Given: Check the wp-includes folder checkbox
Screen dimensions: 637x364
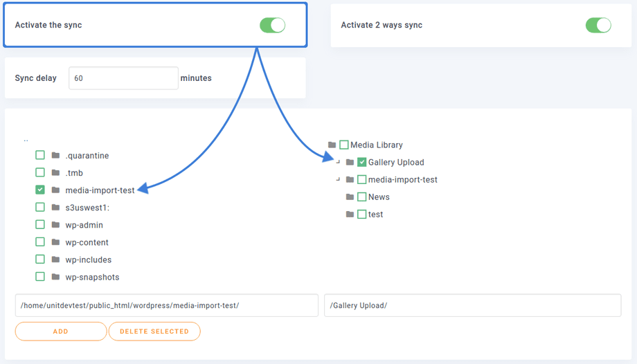Looking at the screenshot, I should click(40, 260).
